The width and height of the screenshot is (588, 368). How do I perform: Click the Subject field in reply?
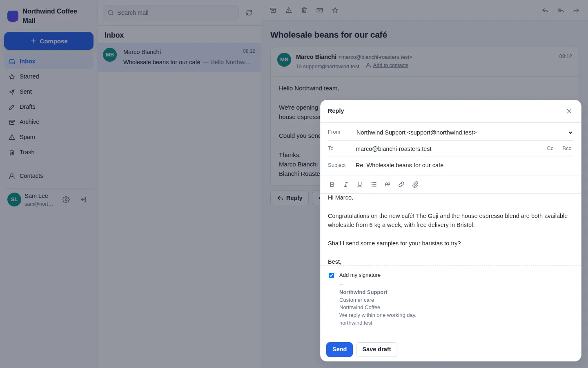(x=464, y=165)
